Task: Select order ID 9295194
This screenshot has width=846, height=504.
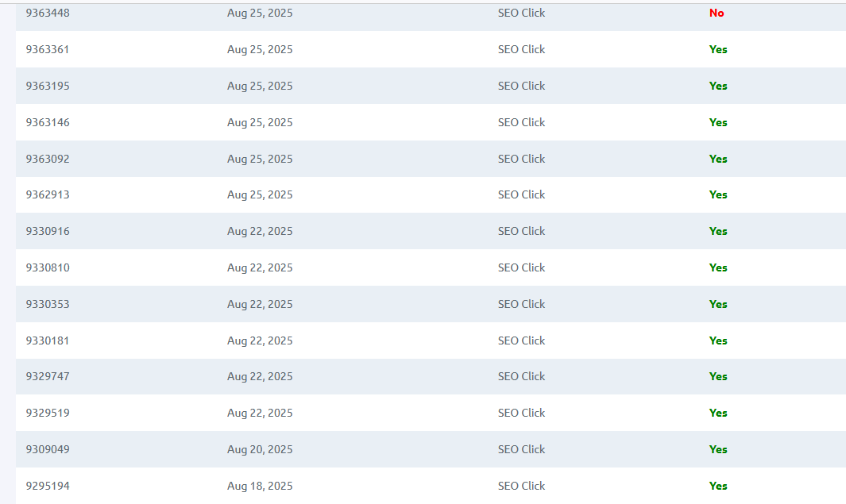Action: pyautogui.click(x=48, y=487)
